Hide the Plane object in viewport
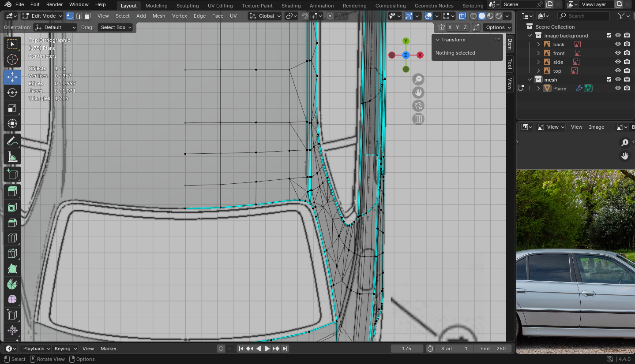 618,89
